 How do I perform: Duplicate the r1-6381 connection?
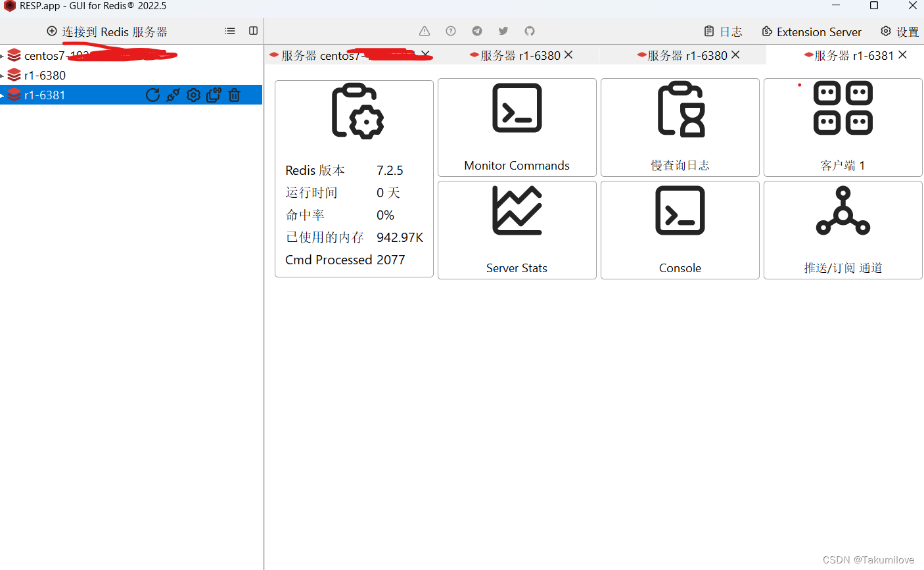click(214, 95)
